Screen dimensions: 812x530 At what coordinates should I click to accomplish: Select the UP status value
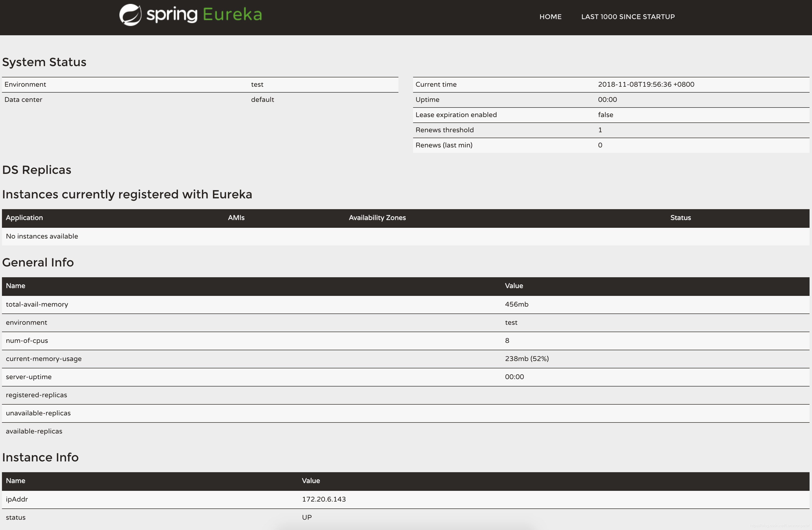307,517
